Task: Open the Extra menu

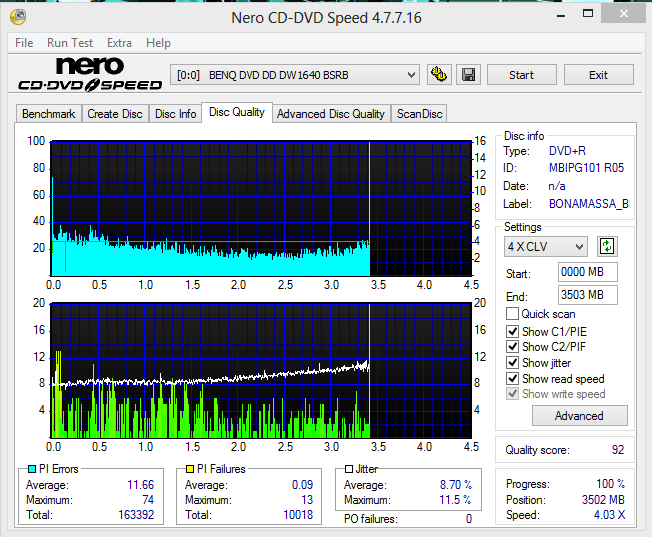Action: (x=119, y=43)
